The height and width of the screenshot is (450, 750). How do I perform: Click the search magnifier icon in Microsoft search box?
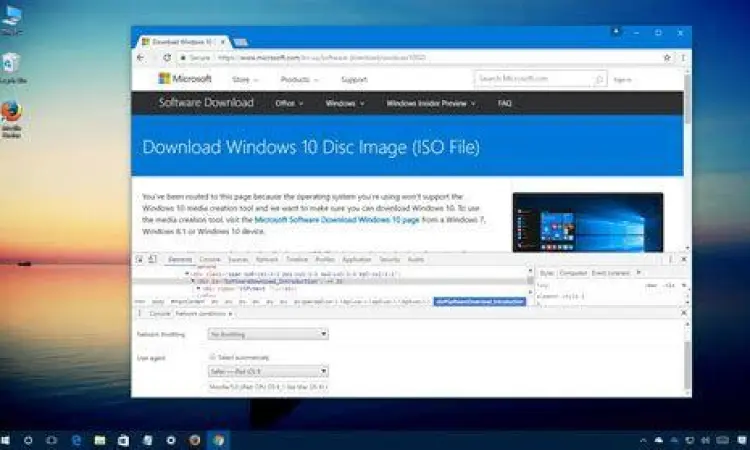[x=598, y=79]
